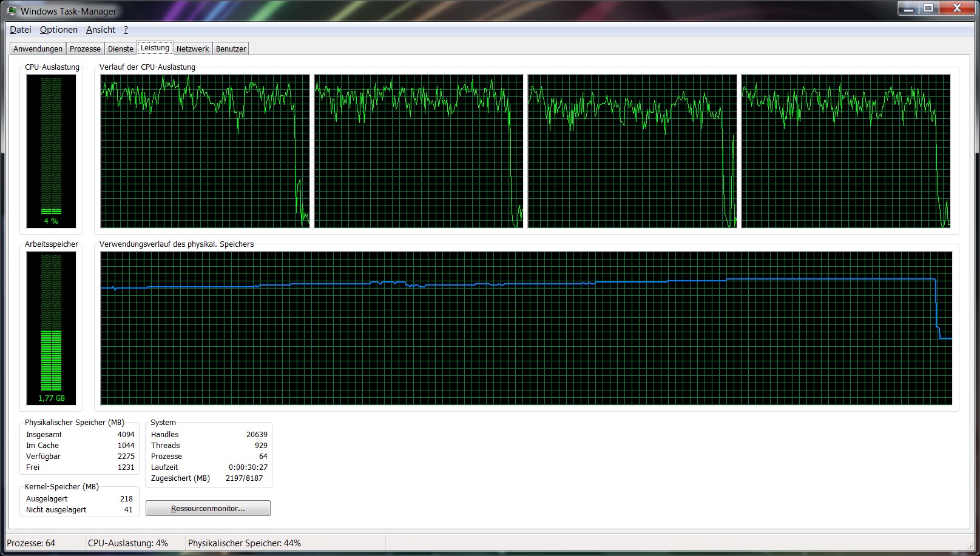Switch to the Benutzer tab
The image size is (980, 556).
click(231, 49)
